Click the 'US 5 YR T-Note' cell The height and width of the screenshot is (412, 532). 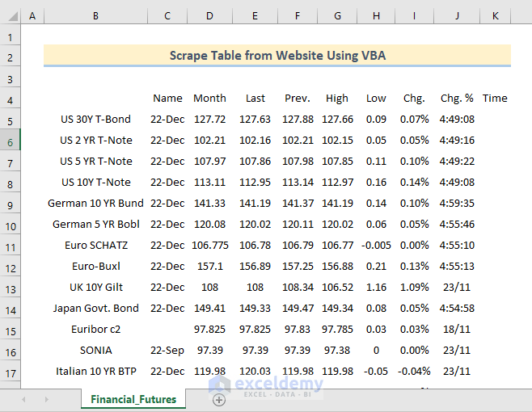pyautogui.click(x=95, y=161)
